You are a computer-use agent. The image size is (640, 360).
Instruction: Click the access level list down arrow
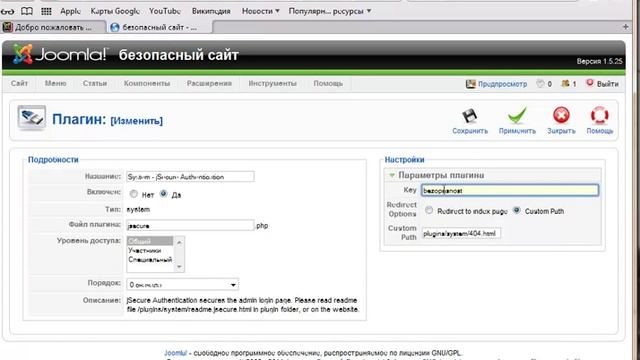point(179,267)
